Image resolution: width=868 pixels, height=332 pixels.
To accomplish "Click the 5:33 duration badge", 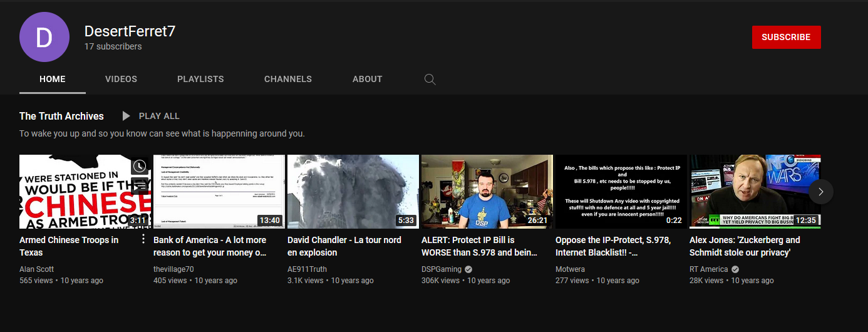I will pos(406,220).
